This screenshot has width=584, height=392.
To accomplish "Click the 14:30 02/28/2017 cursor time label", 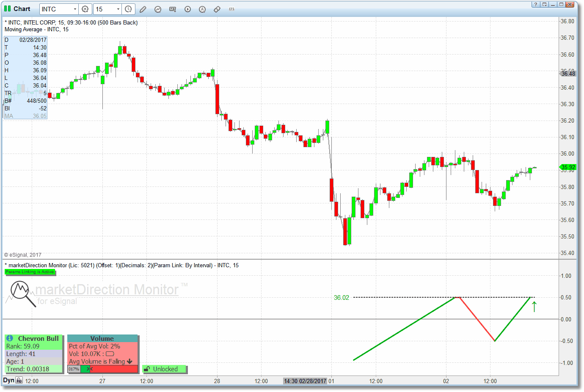I will point(305,381).
